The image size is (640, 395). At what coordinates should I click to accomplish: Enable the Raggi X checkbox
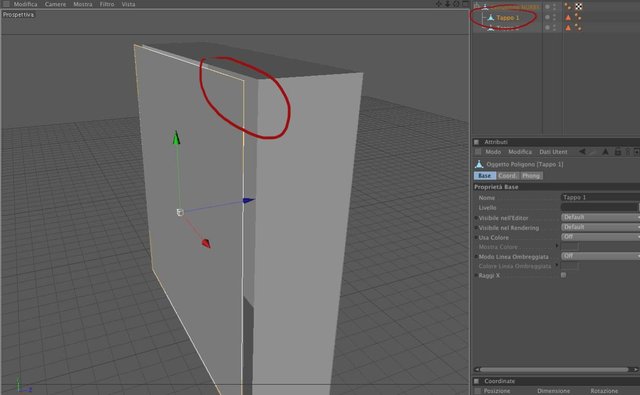click(564, 275)
